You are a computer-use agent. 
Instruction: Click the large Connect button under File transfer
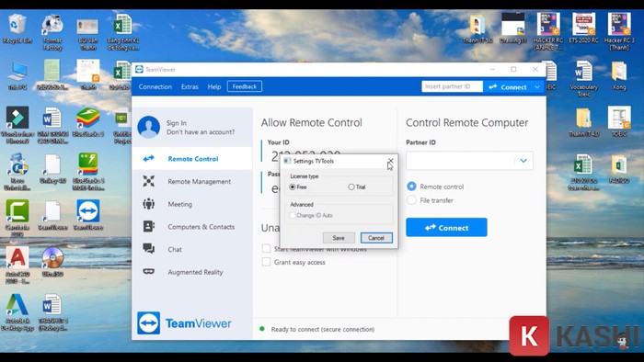pos(446,228)
